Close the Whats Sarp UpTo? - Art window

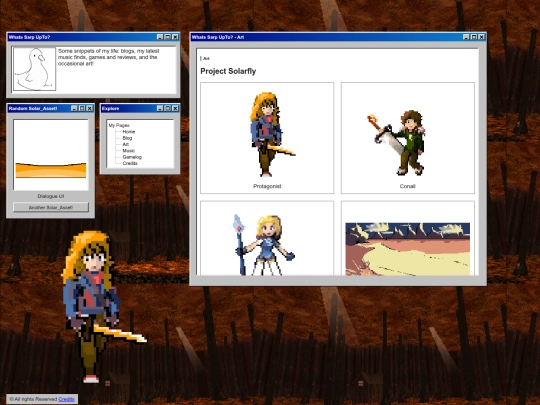(481, 37)
